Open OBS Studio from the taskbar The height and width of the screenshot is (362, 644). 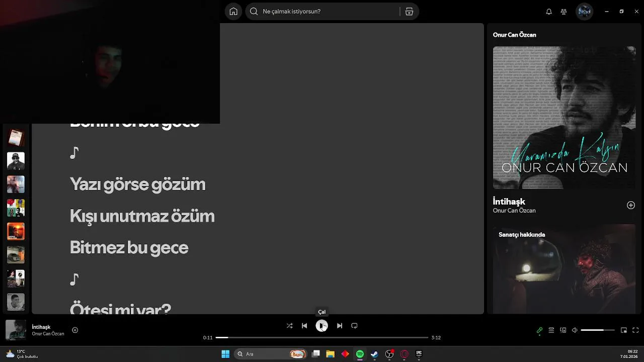tap(389, 354)
